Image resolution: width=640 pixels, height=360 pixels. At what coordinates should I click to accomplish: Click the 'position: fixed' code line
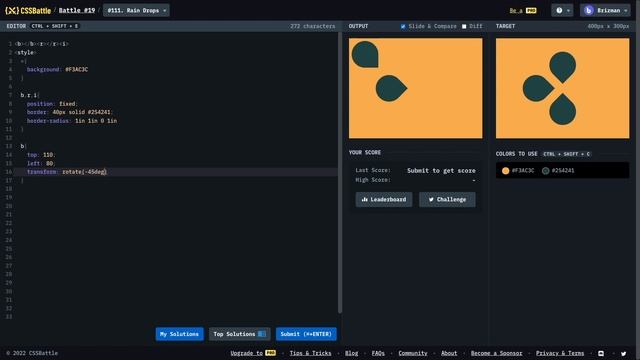pos(52,104)
